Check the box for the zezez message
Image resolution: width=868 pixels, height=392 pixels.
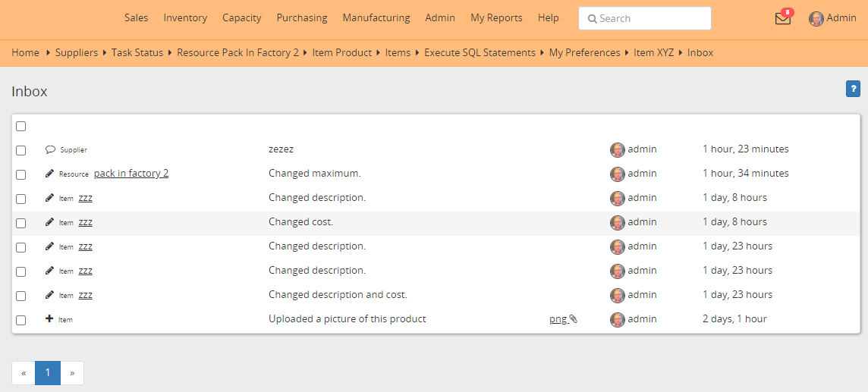click(x=21, y=151)
